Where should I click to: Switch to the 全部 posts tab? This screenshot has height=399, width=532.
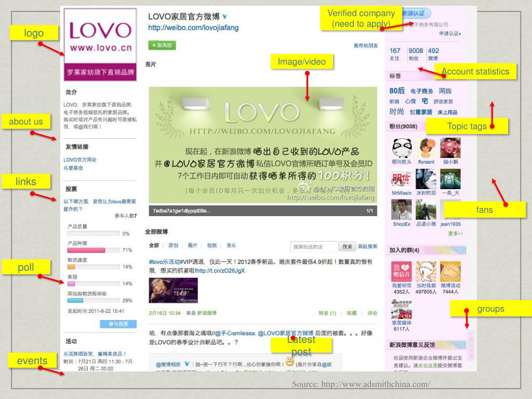(154, 245)
